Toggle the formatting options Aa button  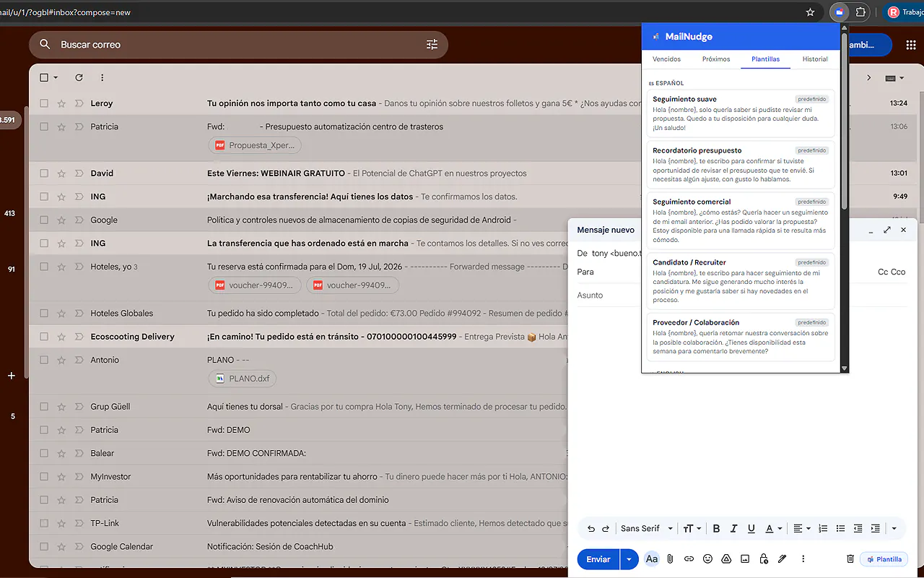652,559
